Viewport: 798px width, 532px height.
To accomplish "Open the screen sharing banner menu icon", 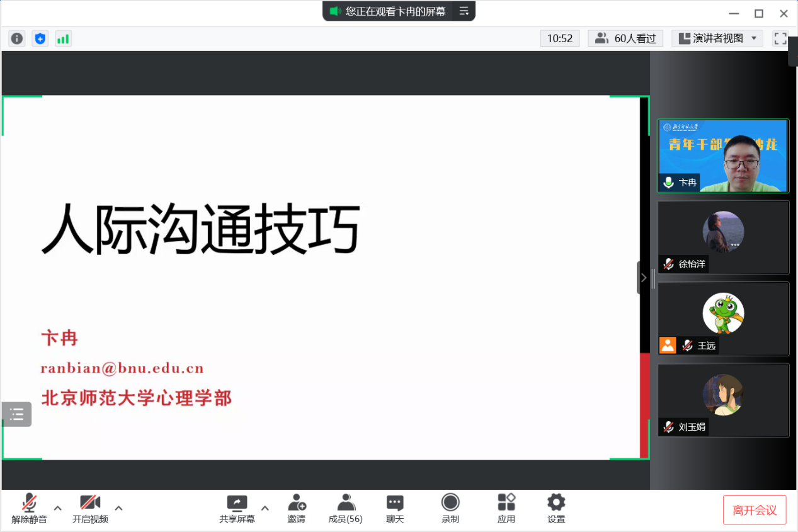I will [464, 11].
